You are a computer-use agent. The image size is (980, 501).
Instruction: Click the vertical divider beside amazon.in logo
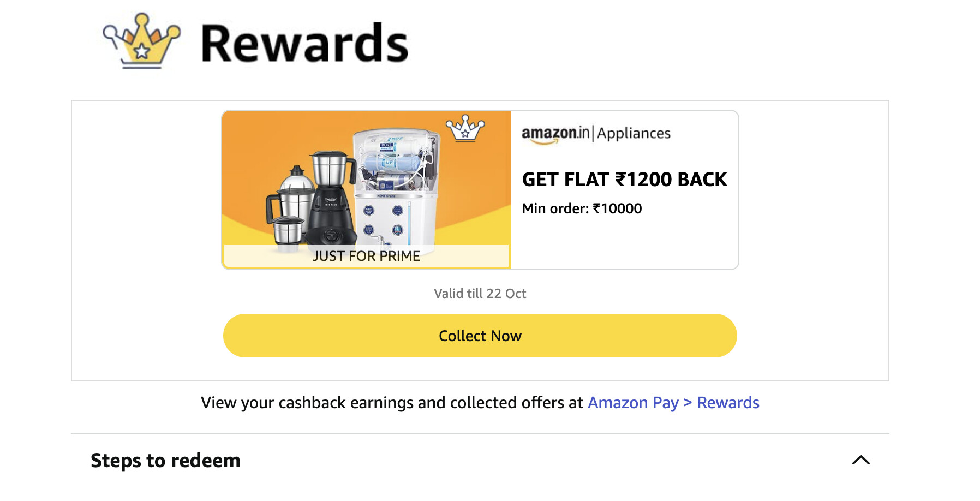tap(593, 133)
